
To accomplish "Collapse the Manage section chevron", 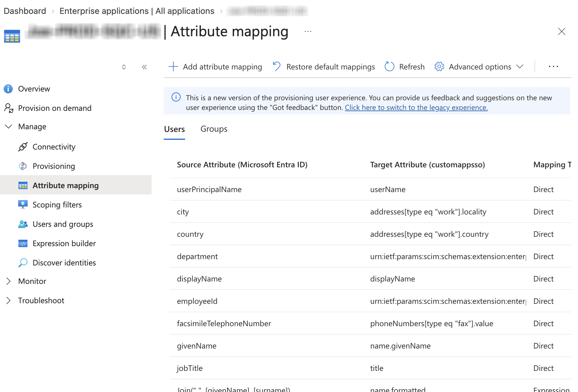I will click(x=9, y=127).
